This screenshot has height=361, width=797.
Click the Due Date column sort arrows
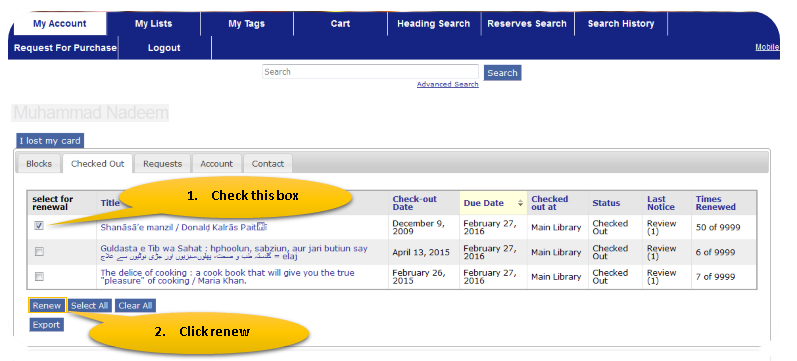(520, 203)
